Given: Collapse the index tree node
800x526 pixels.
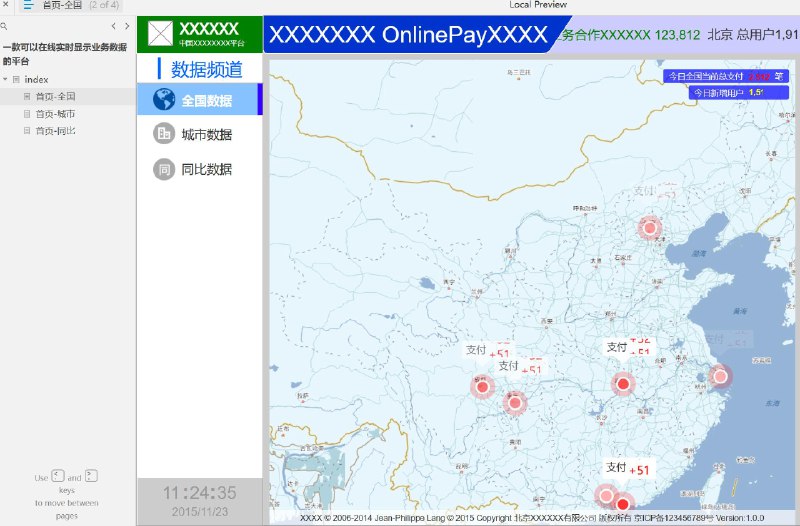Looking at the screenshot, I should click(x=5, y=80).
